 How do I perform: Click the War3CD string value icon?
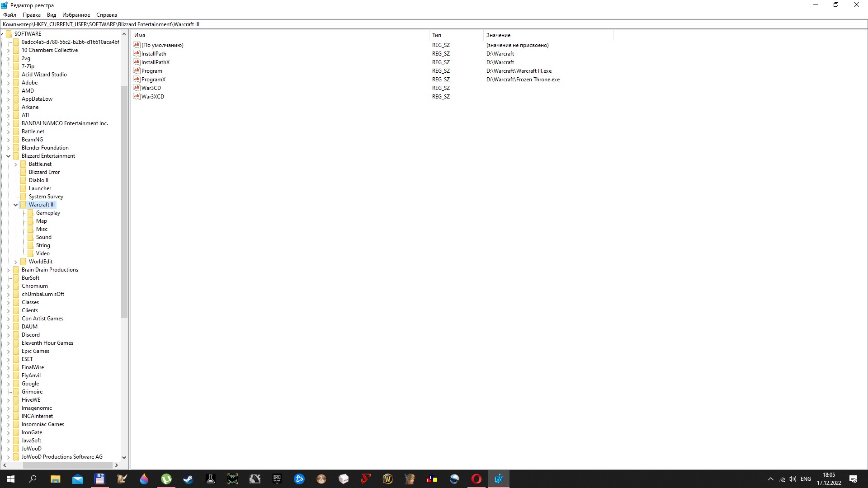click(137, 88)
